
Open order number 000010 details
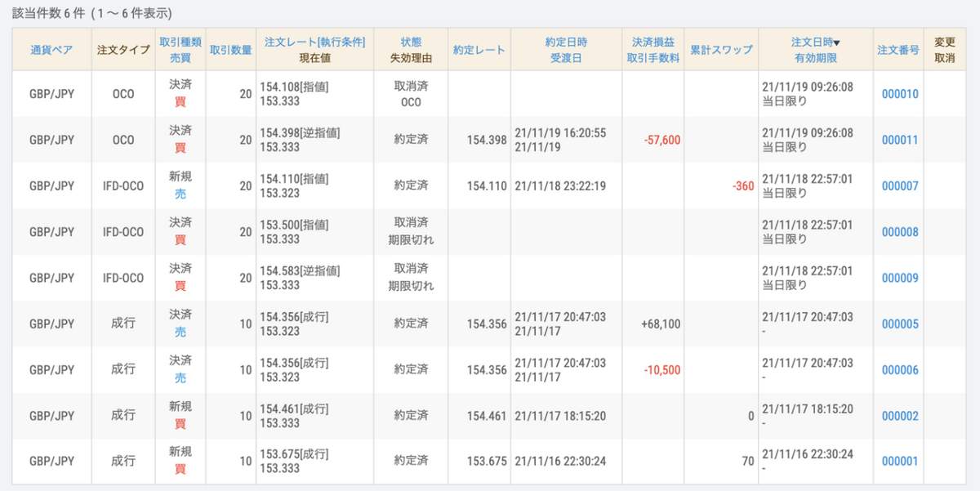point(900,94)
